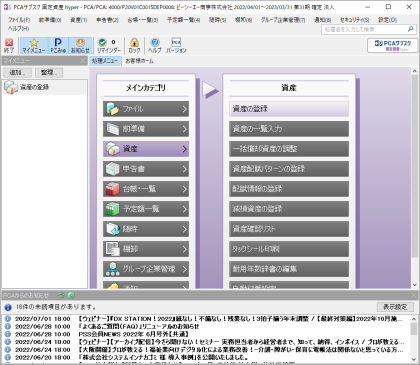Switch to the お客様ホーム tab
The image size is (420, 365).
click(x=139, y=61)
